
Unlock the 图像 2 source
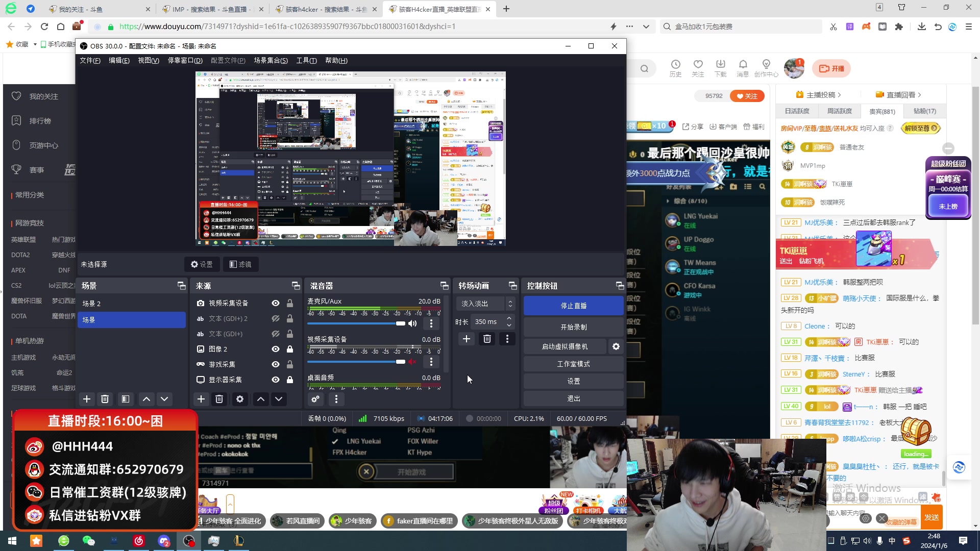point(290,349)
